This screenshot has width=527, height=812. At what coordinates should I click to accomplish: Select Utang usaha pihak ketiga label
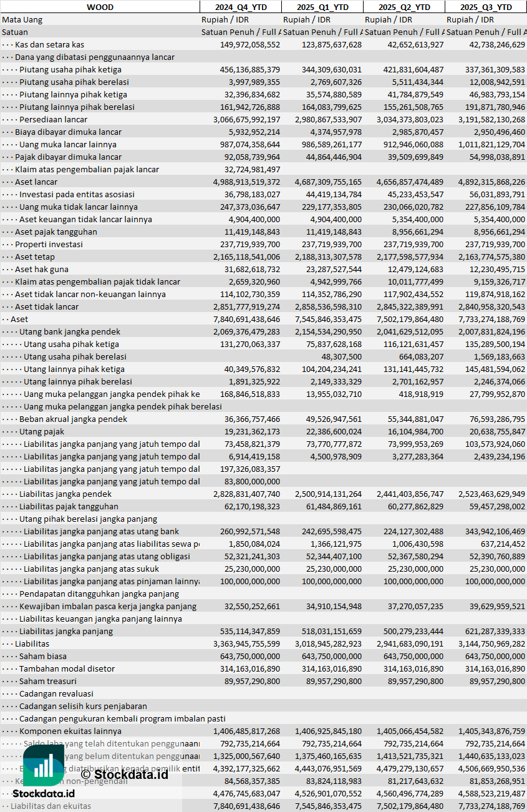(71, 344)
